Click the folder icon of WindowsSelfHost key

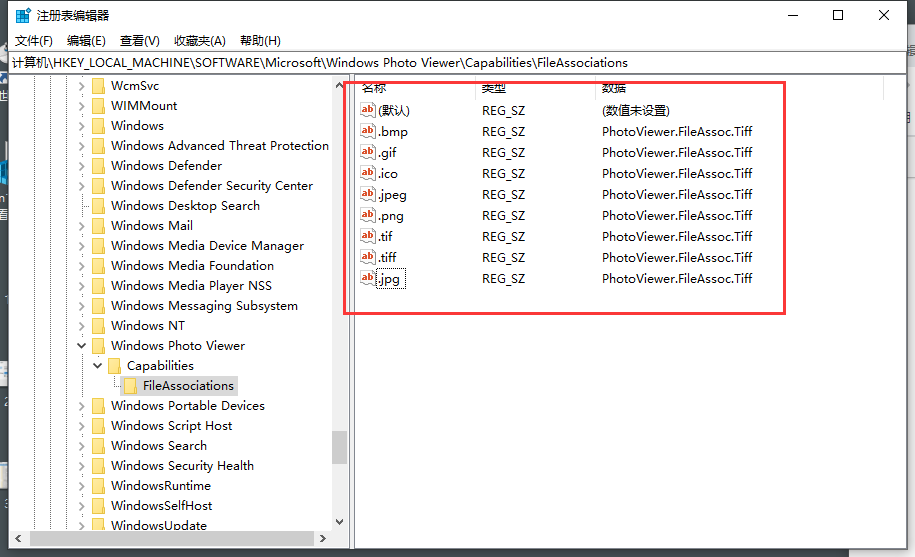(99, 506)
